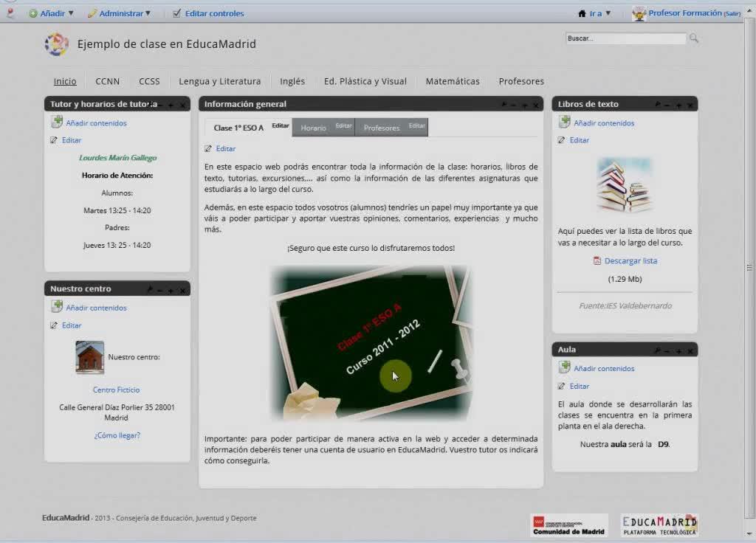Minimize the Información general panel
The height and width of the screenshot is (543, 756).
pyautogui.click(x=514, y=105)
